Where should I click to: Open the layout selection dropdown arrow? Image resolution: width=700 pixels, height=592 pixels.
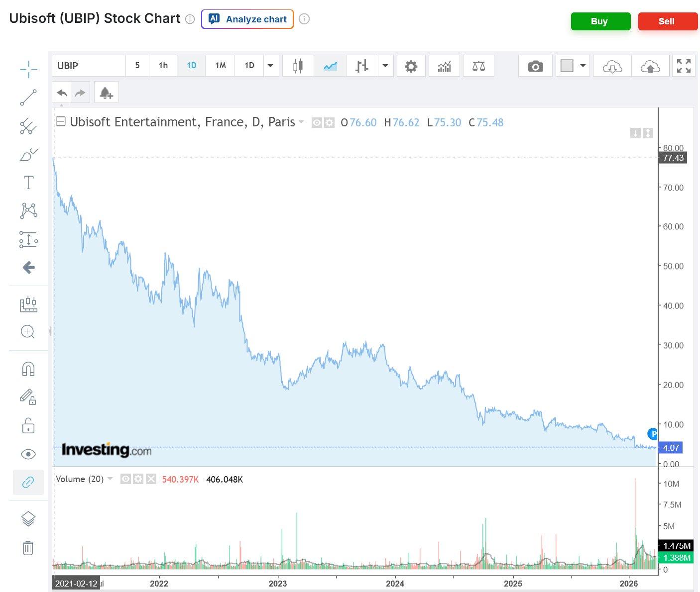[x=583, y=66]
